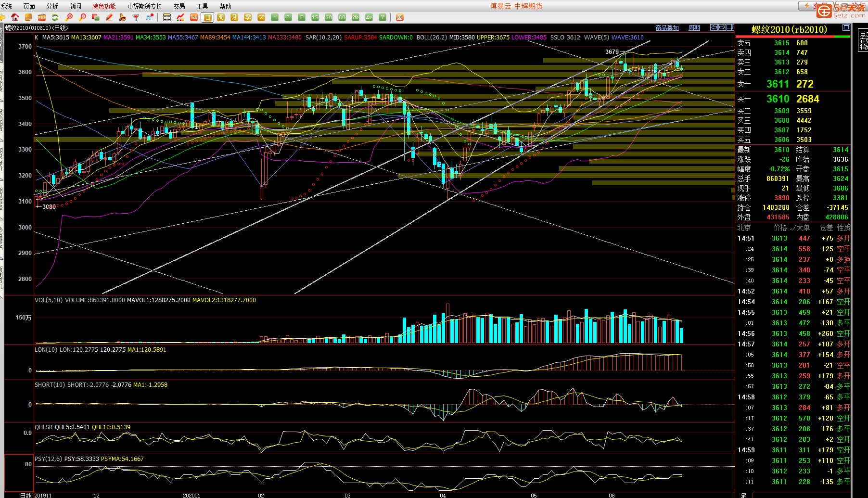Viewport: 868px width, 498px height.
Task: Open the F10 information icon
Action: [42, 17]
